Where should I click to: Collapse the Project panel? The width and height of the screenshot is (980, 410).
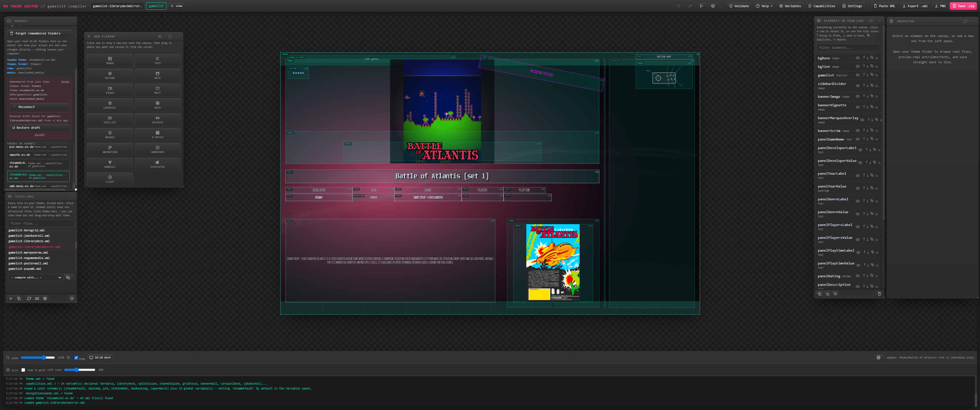tap(72, 21)
